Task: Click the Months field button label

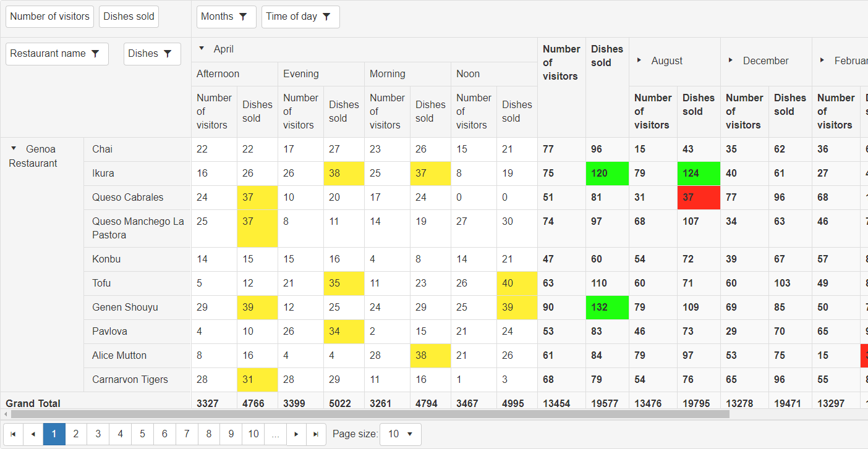Action: point(217,17)
